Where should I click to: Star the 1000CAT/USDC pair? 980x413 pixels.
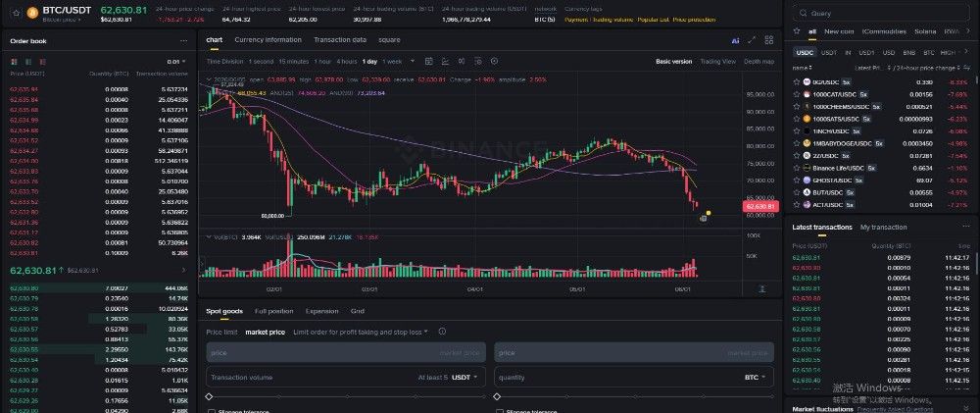[796, 94]
